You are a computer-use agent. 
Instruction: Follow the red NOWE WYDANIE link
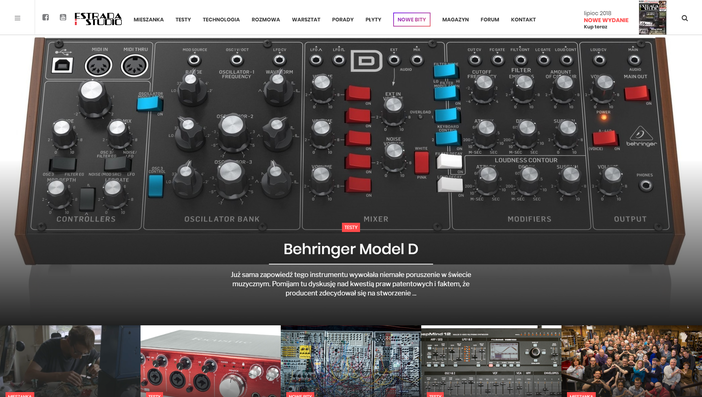[x=606, y=20]
